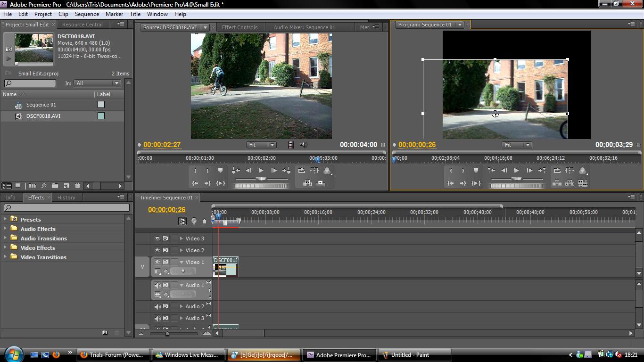Click the Effects panel search field
Screen dimensions: 644x362
click(66, 207)
